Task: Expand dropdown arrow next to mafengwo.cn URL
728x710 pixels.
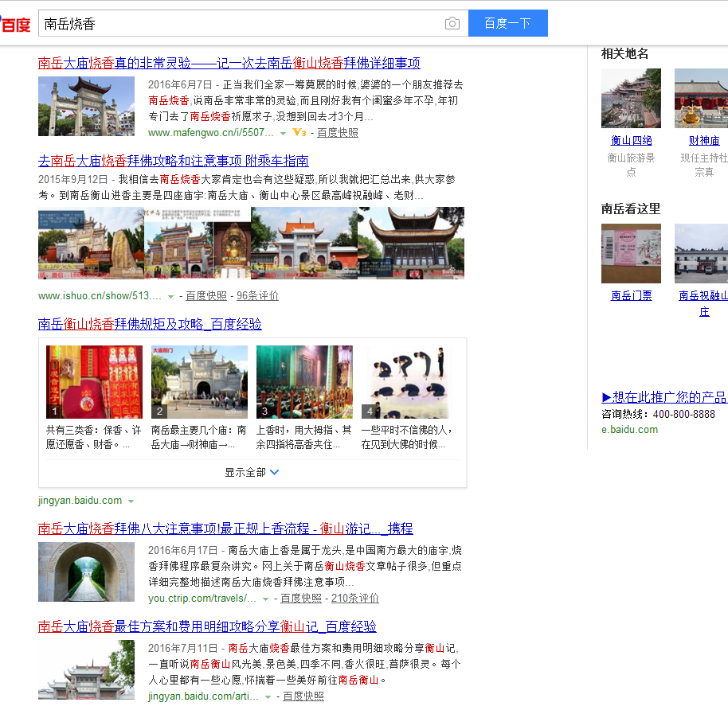Action: pyautogui.click(x=283, y=134)
